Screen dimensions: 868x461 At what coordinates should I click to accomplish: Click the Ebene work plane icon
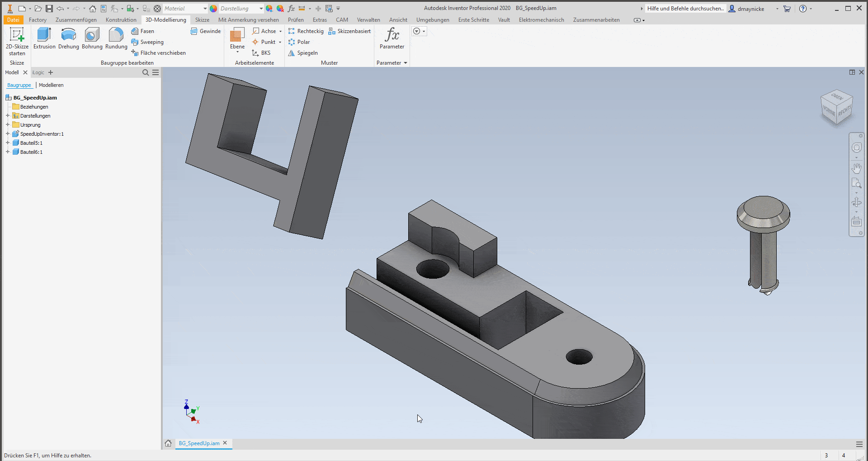tap(237, 35)
